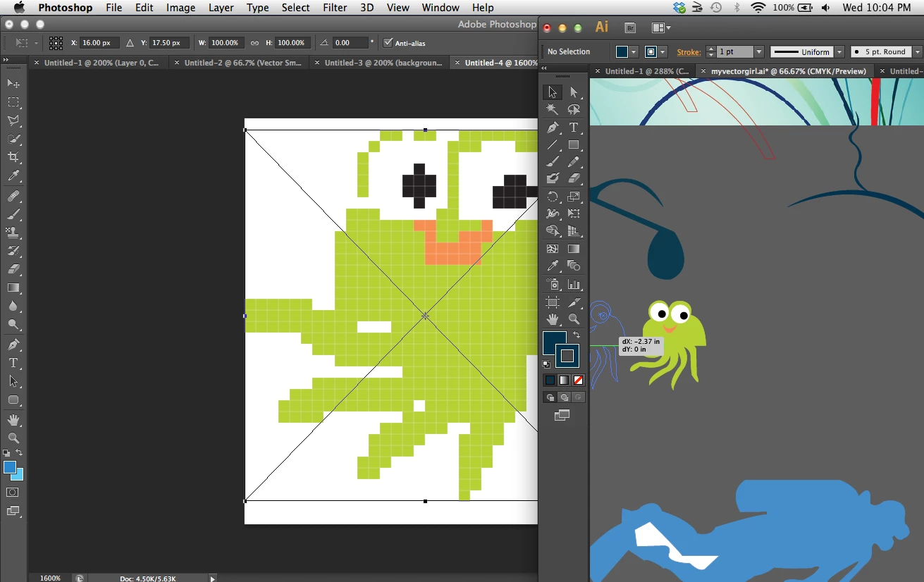Image resolution: width=924 pixels, height=582 pixels.
Task: Toggle the Anti-alias checkbox
Action: pyautogui.click(x=388, y=43)
